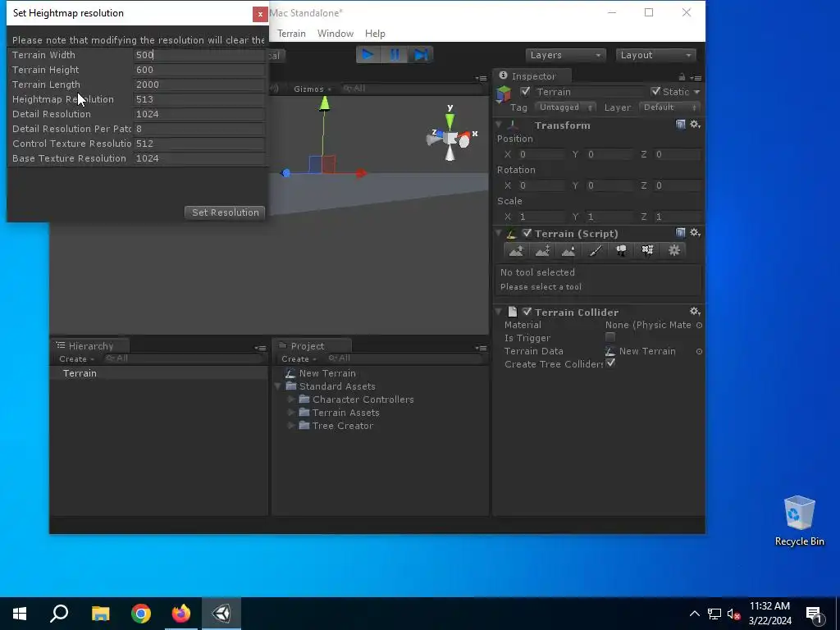Open Transform component gear menu
Viewport: 840px width, 630px height.
pos(695,125)
